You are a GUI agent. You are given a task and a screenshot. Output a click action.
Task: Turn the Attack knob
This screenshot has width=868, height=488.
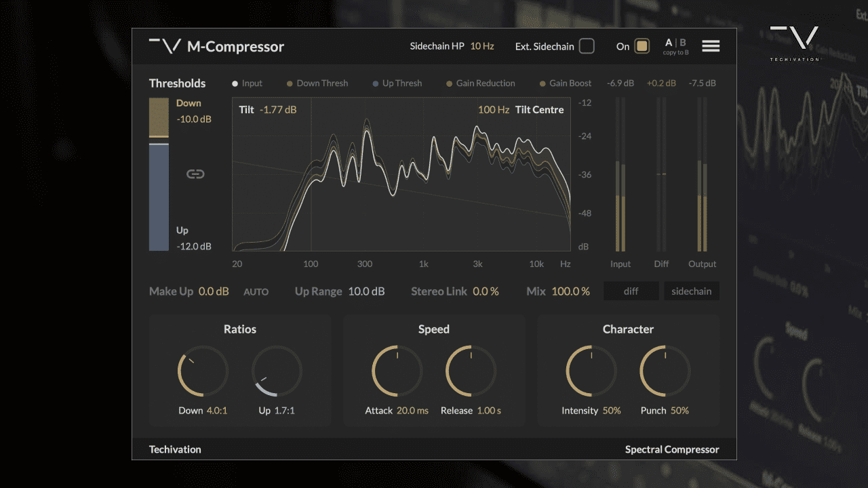pos(396,371)
